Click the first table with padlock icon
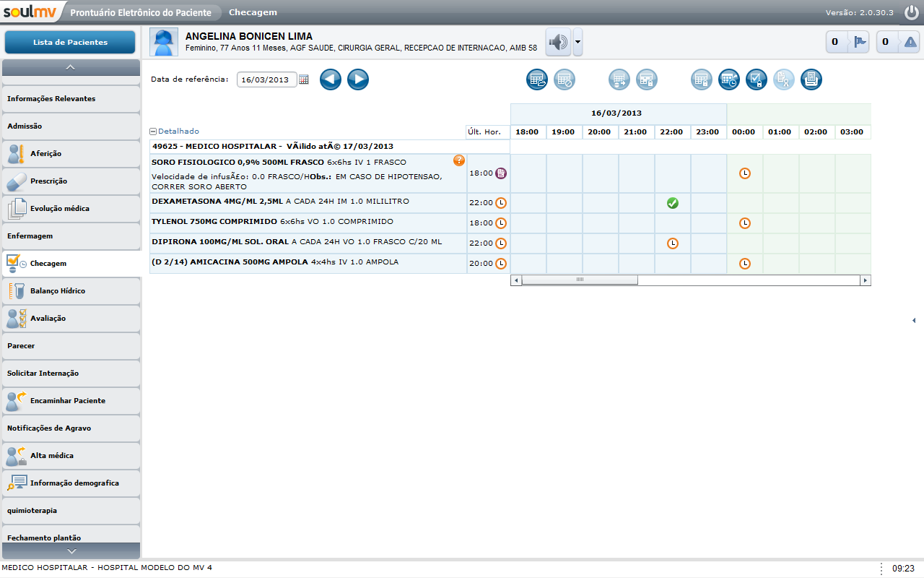Screen dimensions: 924x578 point(647,79)
